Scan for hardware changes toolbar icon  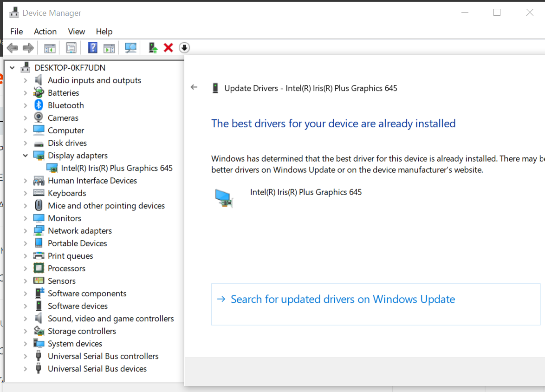pyautogui.click(x=131, y=48)
